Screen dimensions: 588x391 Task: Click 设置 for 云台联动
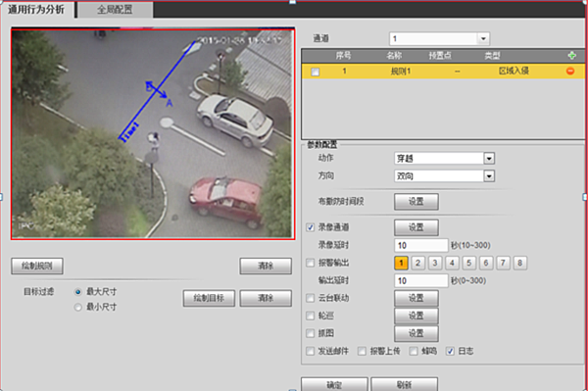point(416,298)
